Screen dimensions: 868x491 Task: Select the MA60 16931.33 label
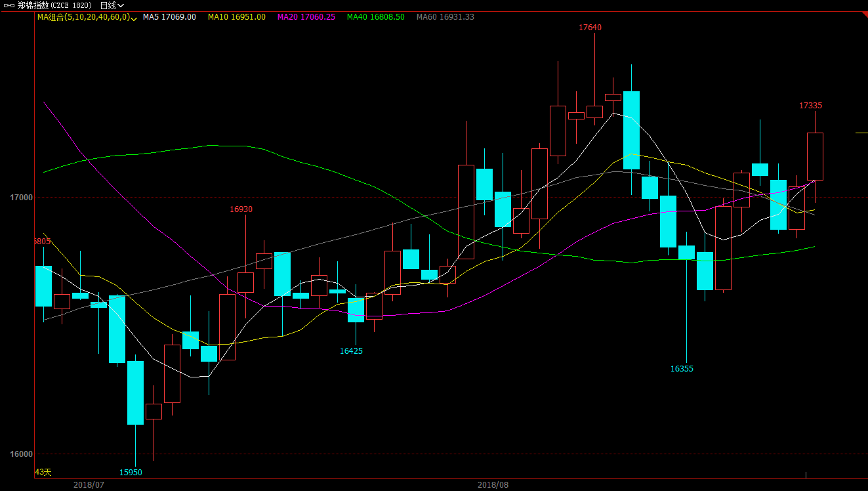pos(445,17)
